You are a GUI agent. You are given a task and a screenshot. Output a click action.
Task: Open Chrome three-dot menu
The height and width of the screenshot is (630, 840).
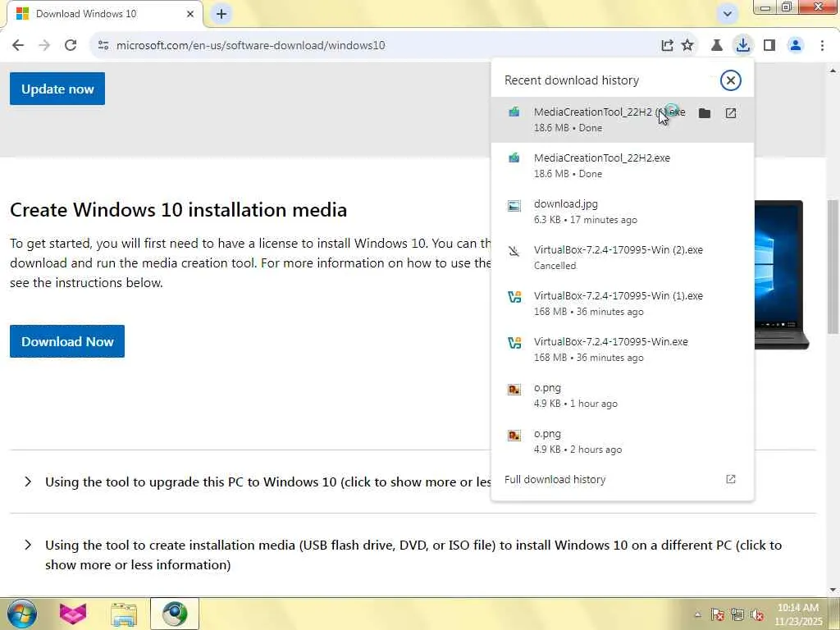822,46
